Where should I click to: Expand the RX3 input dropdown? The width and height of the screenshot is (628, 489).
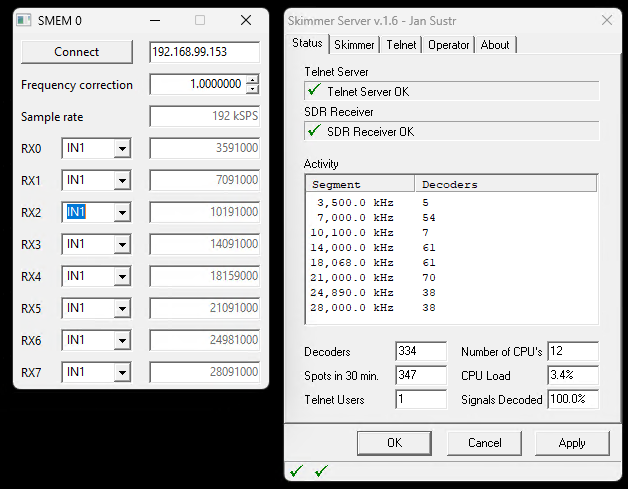[x=122, y=245]
